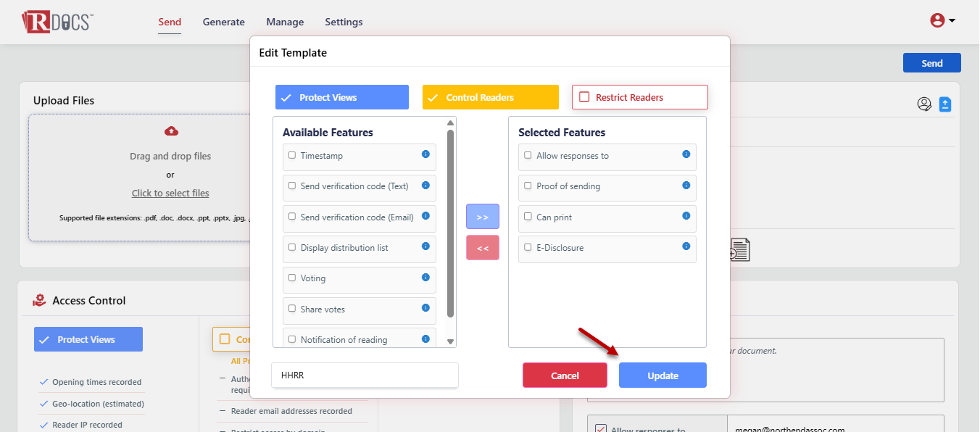
Task: Enable the Restrict Readers checkbox
Action: pyautogui.click(x=584, y=97)
